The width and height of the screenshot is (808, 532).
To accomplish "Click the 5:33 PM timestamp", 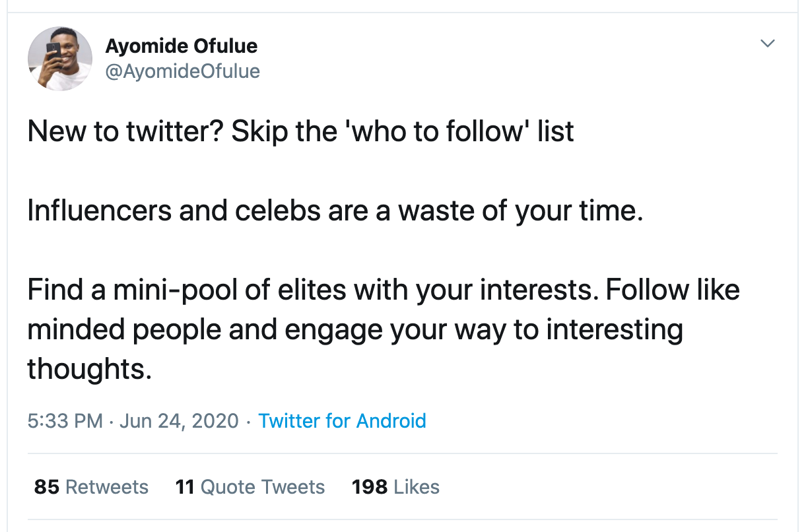I will tap(65, 420).
